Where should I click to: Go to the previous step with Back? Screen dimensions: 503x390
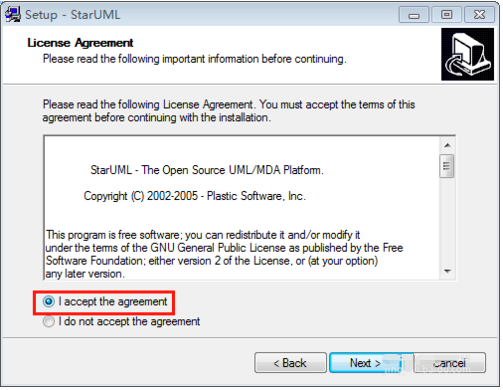tap(290, 363)
